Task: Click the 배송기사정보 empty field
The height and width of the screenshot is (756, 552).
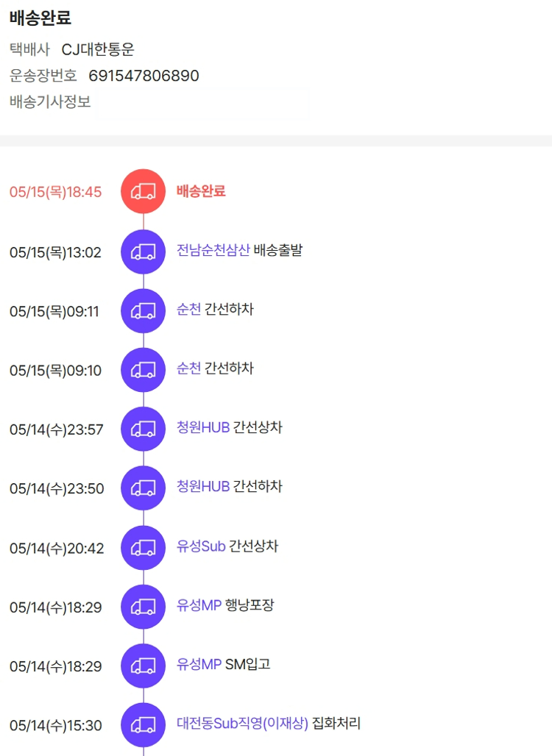Action: pos(202,103)
